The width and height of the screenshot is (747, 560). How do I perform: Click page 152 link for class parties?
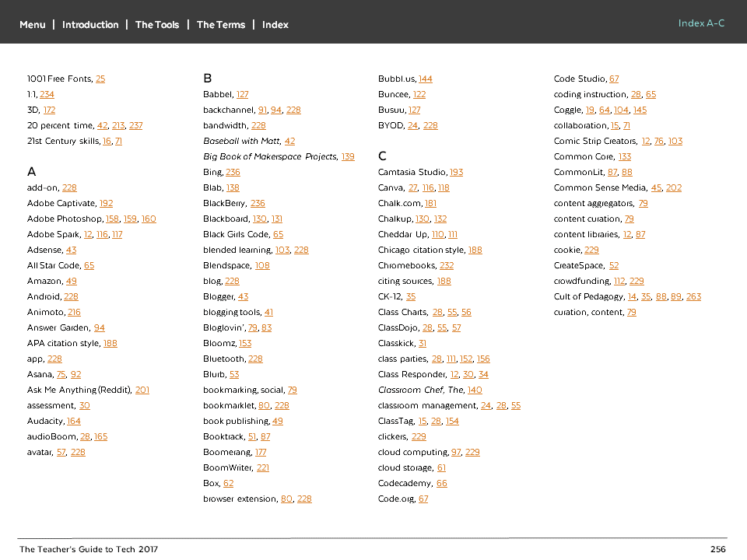(466, 359)
